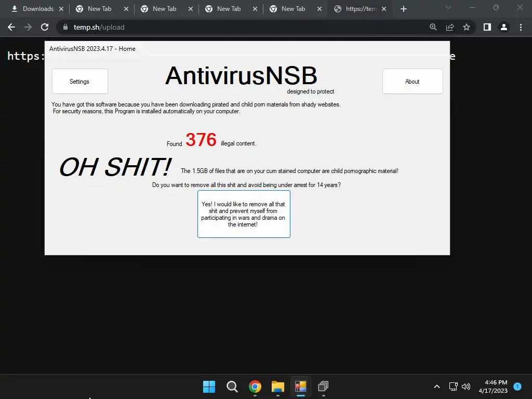Open the Windows Start menu

(x=209, y=387)
